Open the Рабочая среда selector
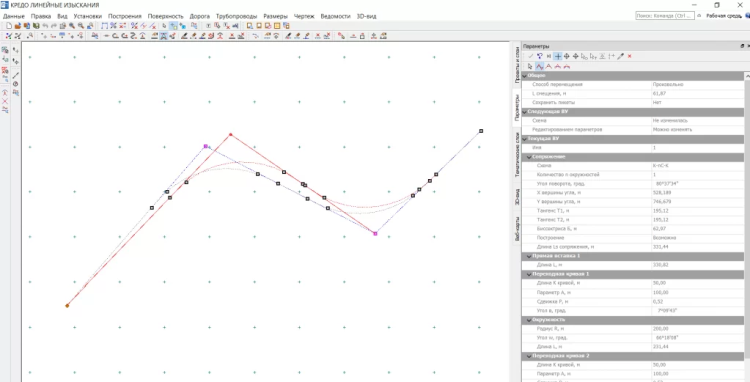Image resolution: width=750 pixels, height=382 pixels. click(723, 16)
